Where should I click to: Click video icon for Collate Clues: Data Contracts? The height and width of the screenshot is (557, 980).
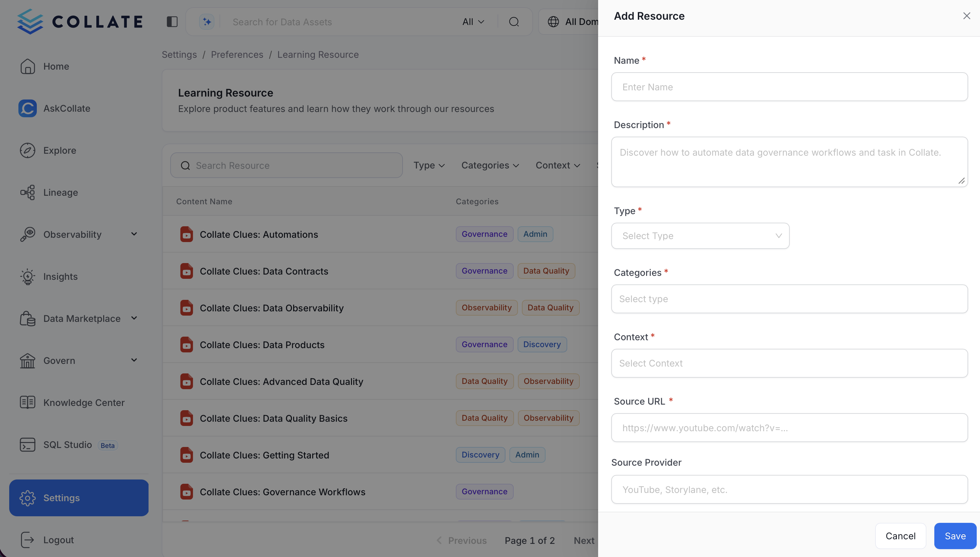[x=187, y=271]
